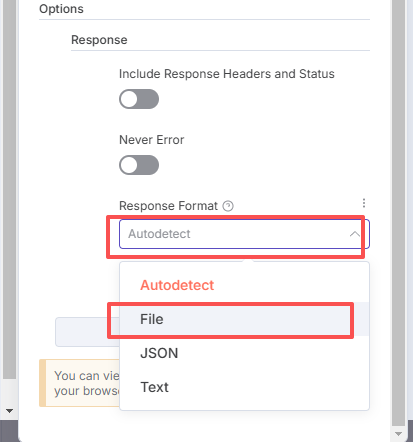
Task: Click the right scrollbar down arrow
Action: tap(398, 434)
